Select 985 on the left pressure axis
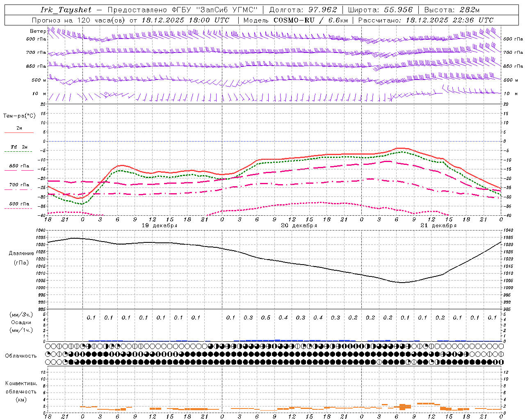The width and height of the screenshot is (525, 420). (42, 310)
